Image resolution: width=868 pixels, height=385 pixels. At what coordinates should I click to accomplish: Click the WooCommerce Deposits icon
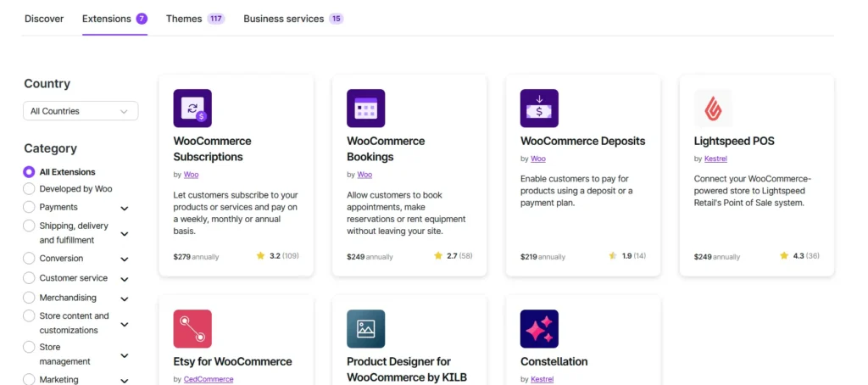(539, 109)
